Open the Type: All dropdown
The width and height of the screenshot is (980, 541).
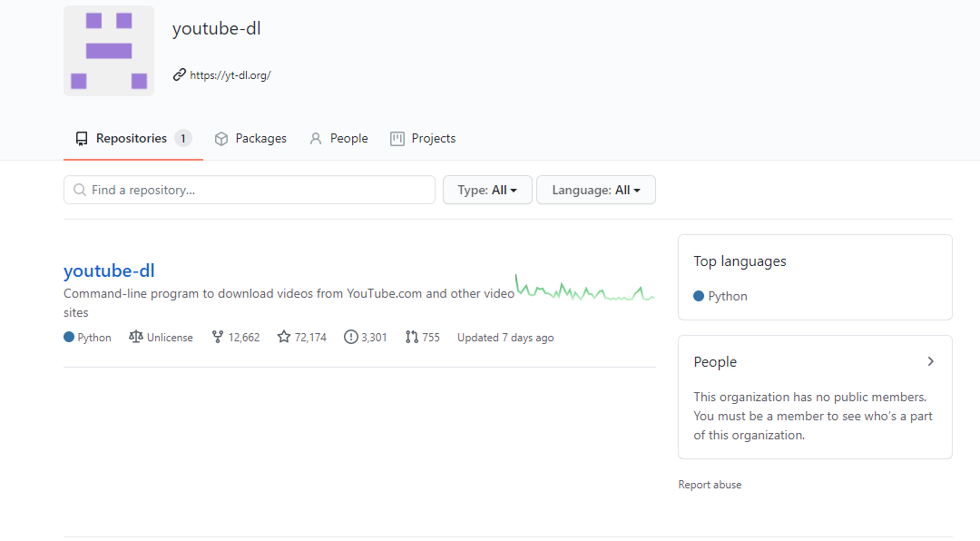pyautogui.click(x=487, y=190)
